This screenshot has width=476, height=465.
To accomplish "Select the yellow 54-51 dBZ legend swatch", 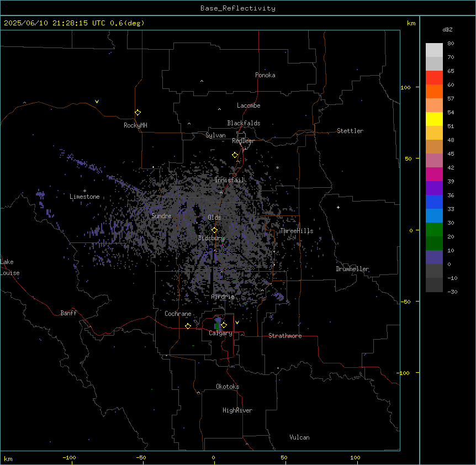I will point(434,119).
